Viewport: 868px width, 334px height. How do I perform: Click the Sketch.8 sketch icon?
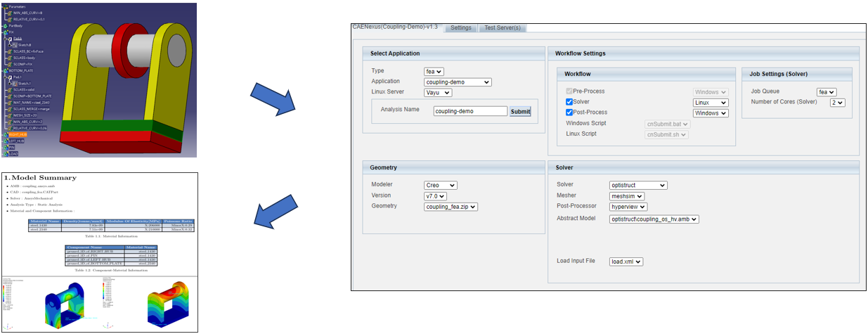15,45
